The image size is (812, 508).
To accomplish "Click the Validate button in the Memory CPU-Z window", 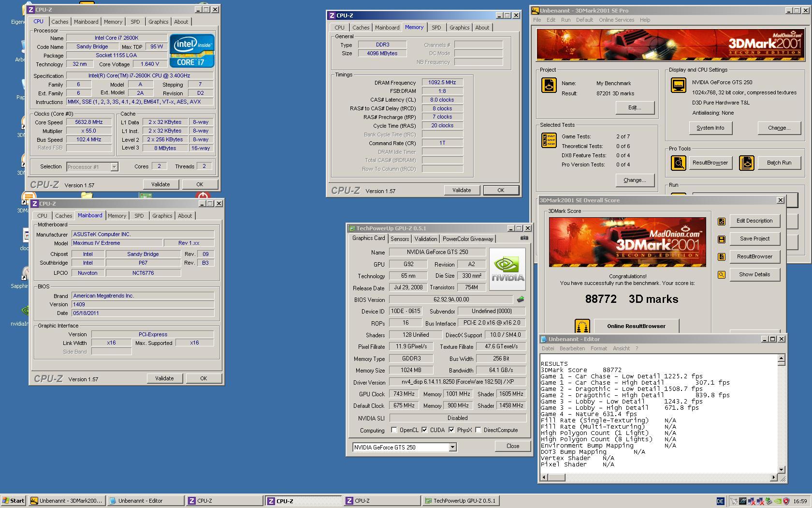I will [462, 191].
